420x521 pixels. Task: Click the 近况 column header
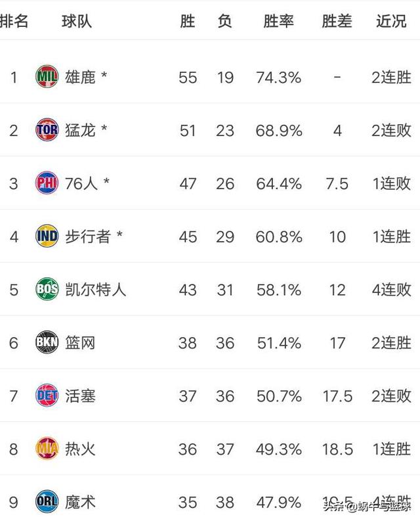391,22
